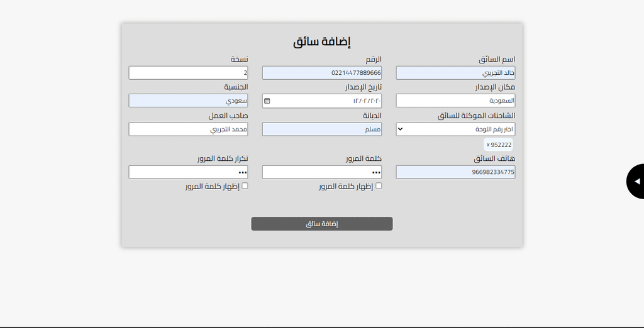The height and width of the screenshot is (328, 644).
Task: Click the 952222 plate number chip
Action: click(x=498, y=145)
